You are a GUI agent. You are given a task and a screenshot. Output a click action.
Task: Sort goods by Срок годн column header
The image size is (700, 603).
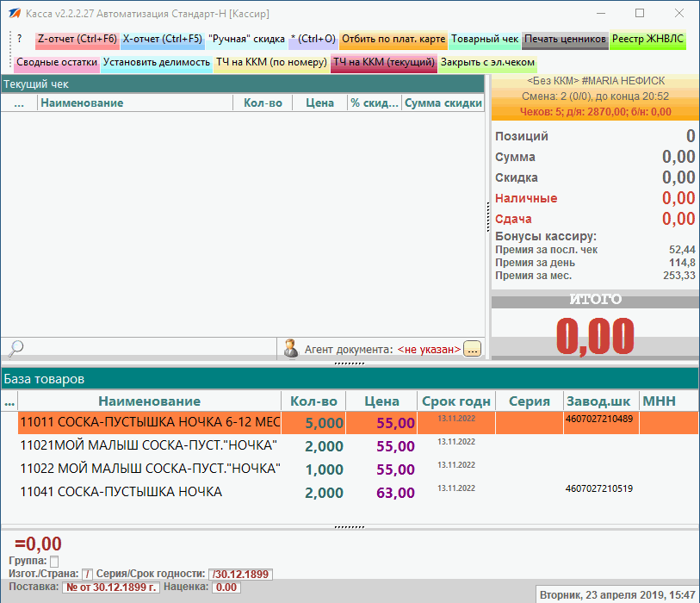(x=456, y=401)
